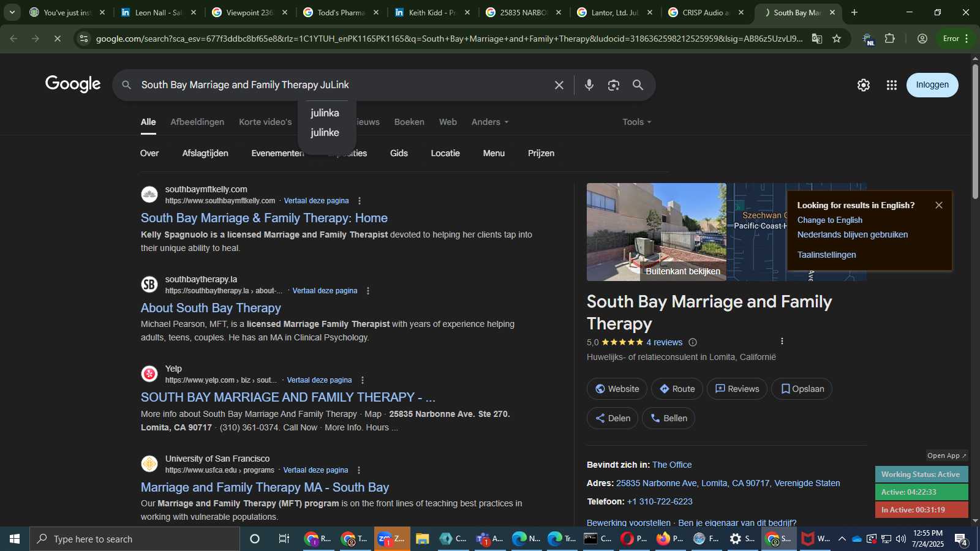Open Taalinstellingen link
The image size is (980, 551).
(x=826, y=255)
